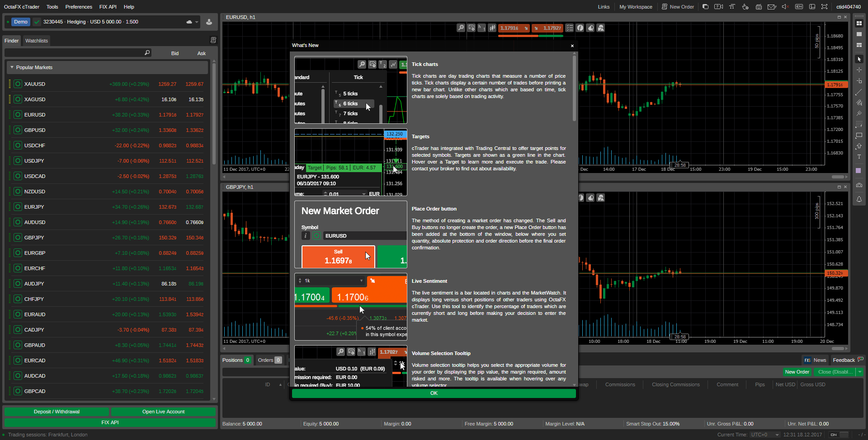Select the XAUUSD row in Popular Markets

108,84
